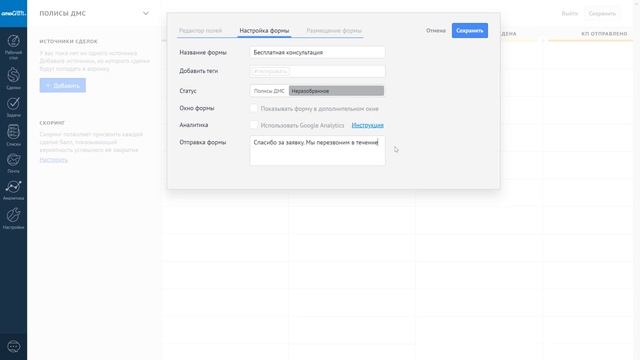Click the amoCRM logo in sidebar
Viewport: 640px width, 360px height.
point(13,13)
